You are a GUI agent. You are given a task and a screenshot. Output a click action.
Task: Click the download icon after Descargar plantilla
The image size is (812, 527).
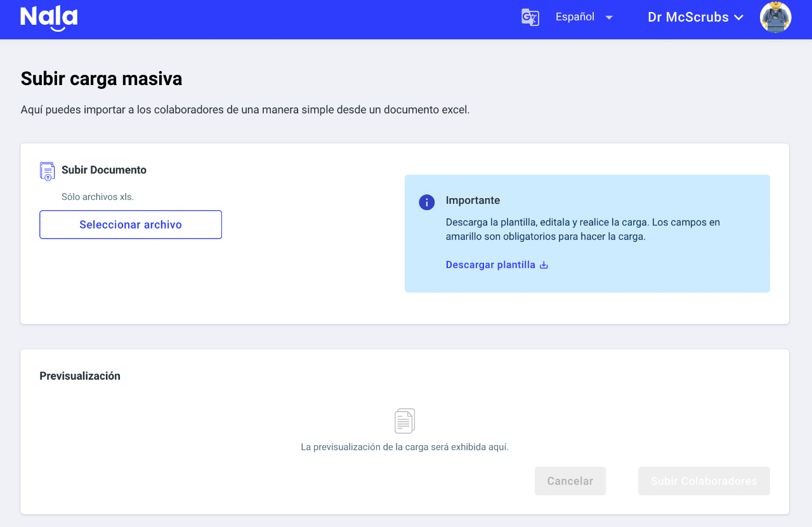coord(544,265)
